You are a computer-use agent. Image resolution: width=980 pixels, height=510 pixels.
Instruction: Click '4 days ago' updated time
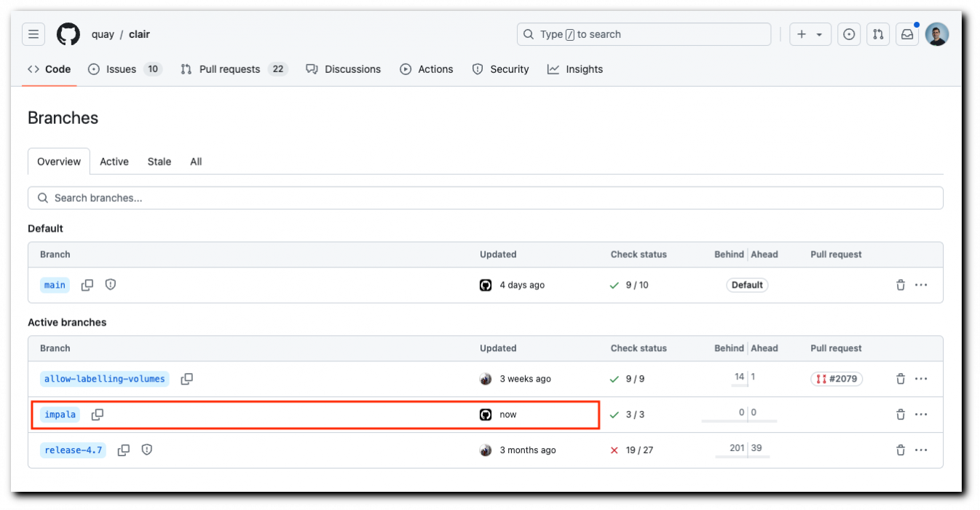pos(522,285)
